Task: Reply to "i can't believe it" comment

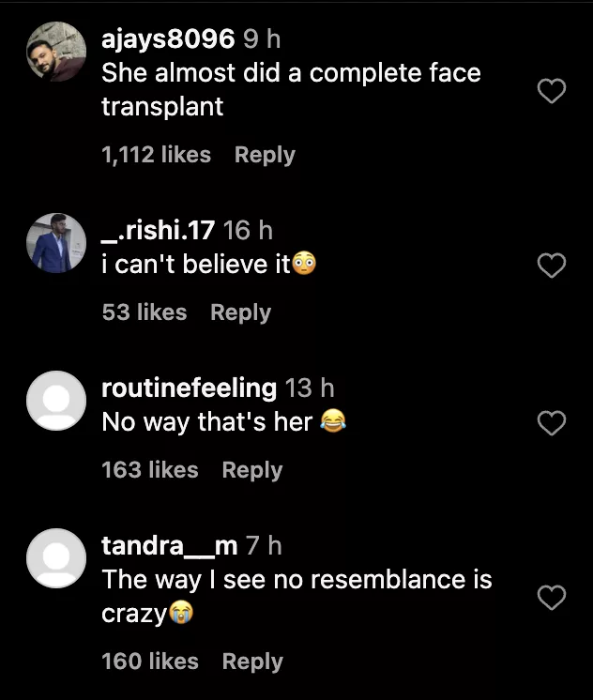Action: [x=240, y=312]
